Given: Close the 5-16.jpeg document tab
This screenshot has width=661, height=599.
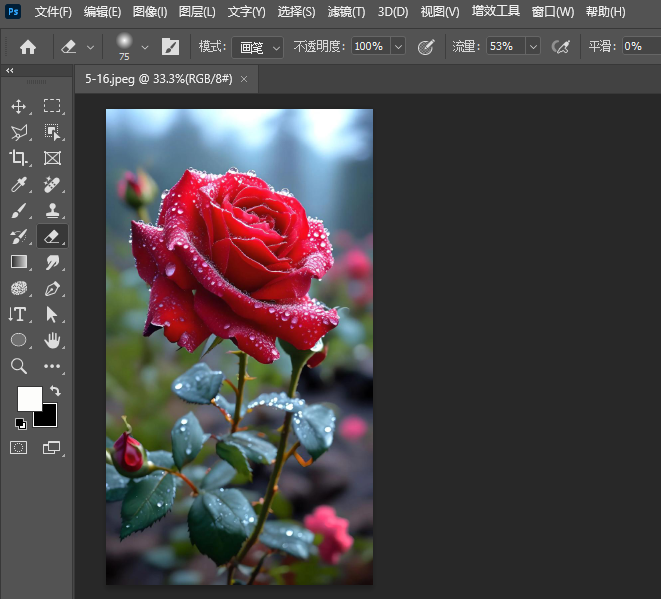Looking at the screenshot, I should tap(244, 79).
